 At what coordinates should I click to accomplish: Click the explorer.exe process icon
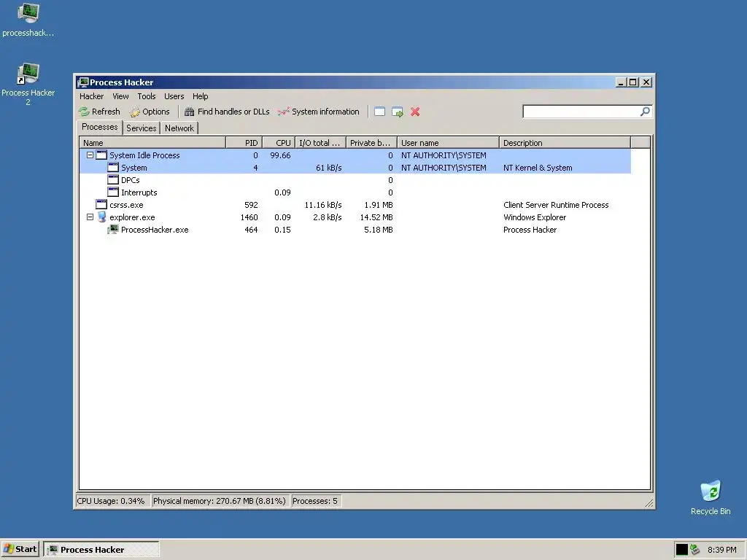101,217
